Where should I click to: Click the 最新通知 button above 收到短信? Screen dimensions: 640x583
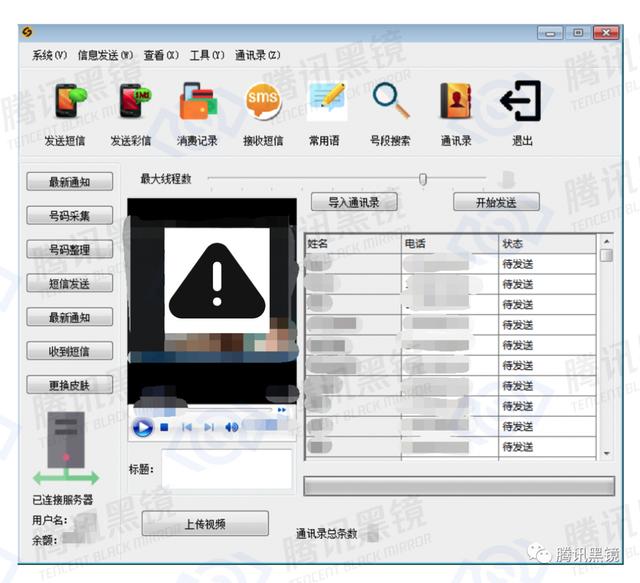tap(70, 317)
